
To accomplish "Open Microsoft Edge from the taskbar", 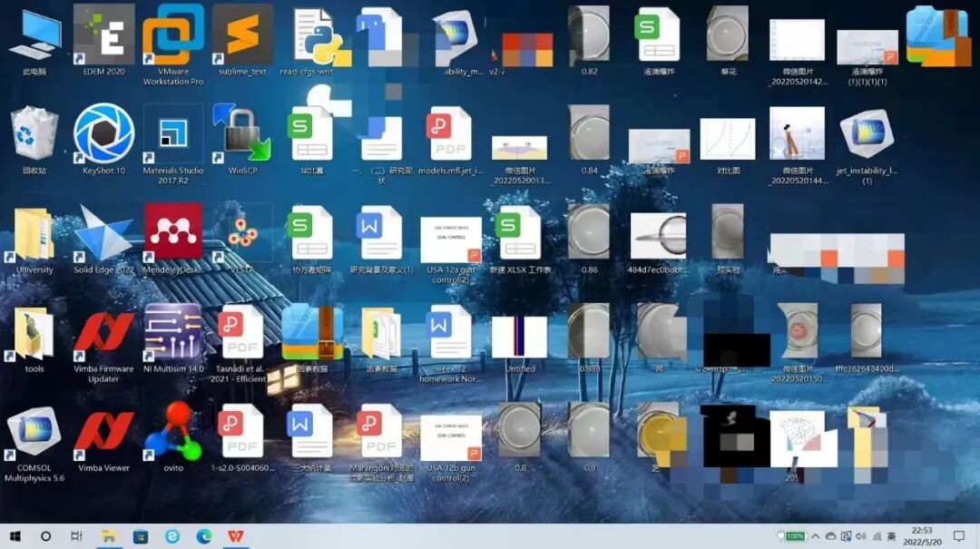I will pyautogui.click(x=204, y=536).
